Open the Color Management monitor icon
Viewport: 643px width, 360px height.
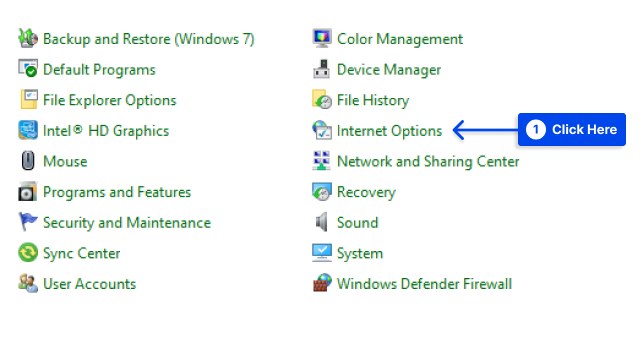coord(322,39)
